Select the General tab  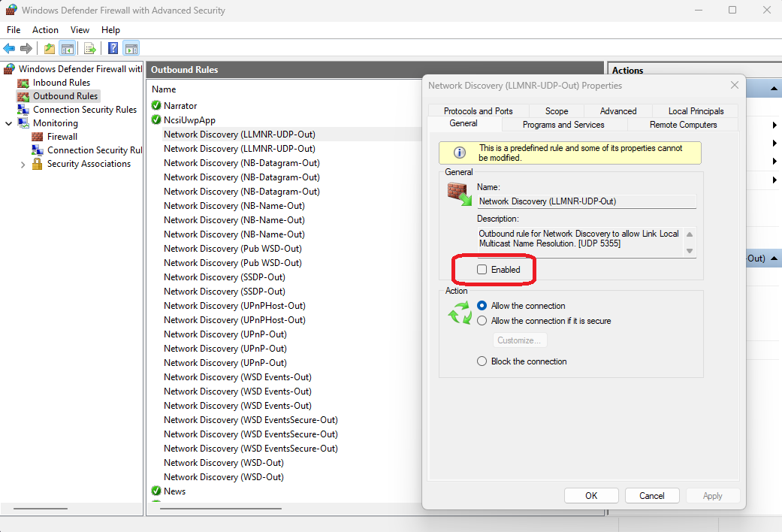tap(463, 123)
